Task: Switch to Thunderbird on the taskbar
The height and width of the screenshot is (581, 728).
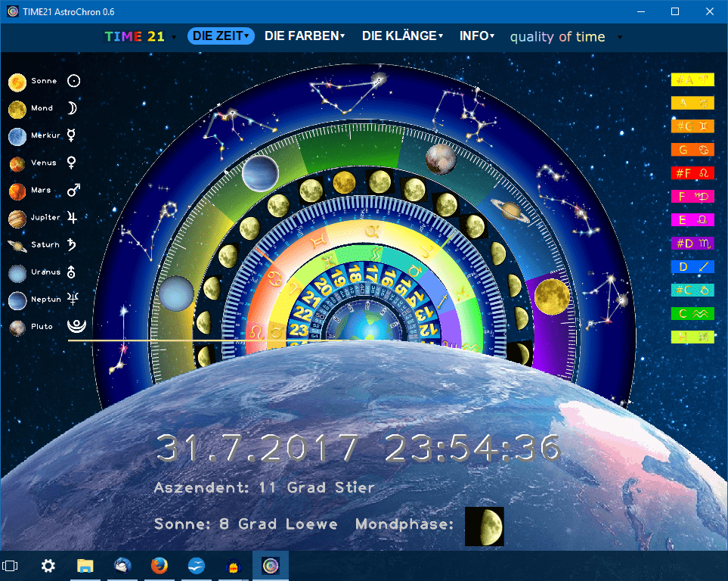Action: [122, 566]
